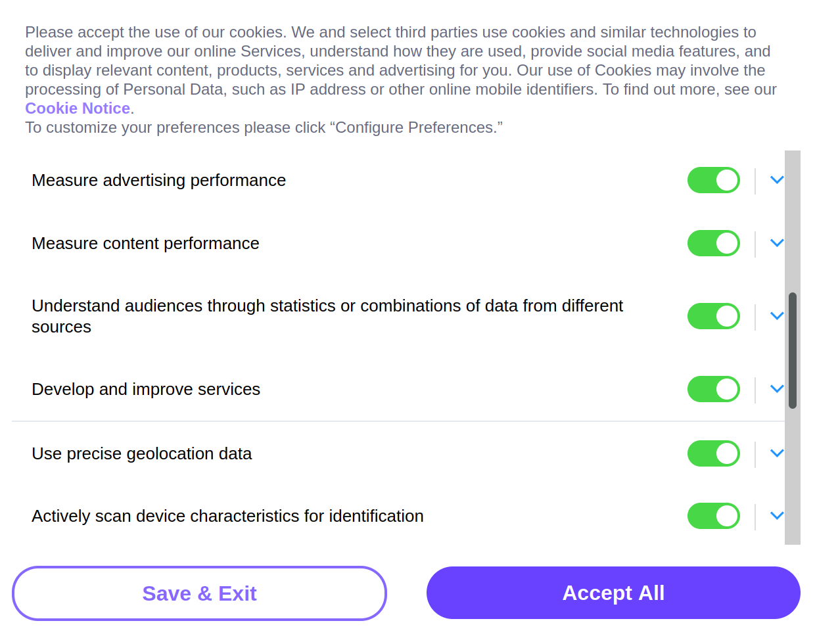The image size is (815, 644).
Task: Expand Understand audiences chevron arrow
Action: tap(776, 316)
